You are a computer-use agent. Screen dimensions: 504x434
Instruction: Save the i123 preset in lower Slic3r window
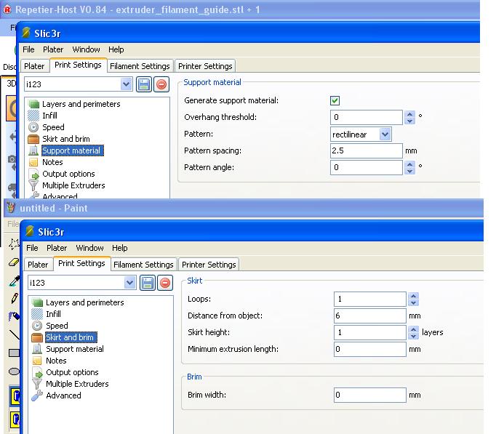tap(148, 283)
